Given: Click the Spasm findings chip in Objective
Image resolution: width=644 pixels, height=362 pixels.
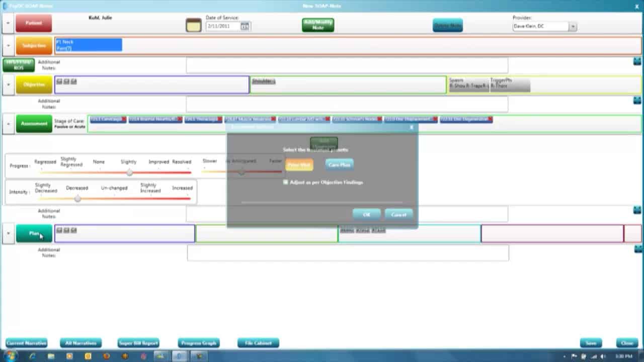Looking at the screenshot, I should pyautogui.click(x=468, y=84).
